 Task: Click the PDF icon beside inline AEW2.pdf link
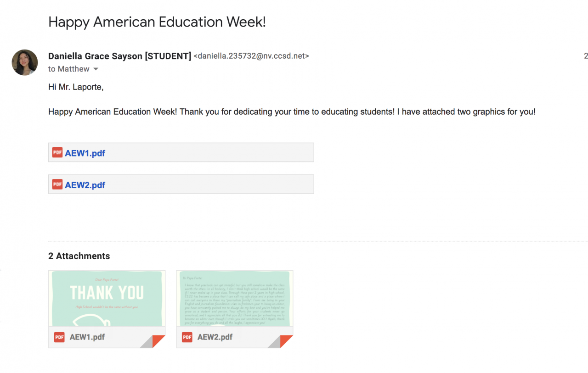[57, 184]
